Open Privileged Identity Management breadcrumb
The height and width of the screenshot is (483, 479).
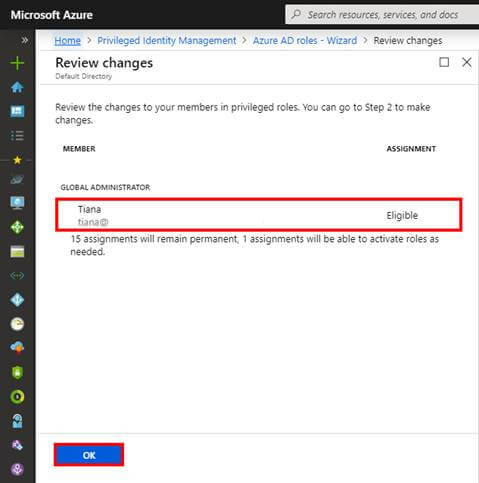pyautogui.click(x=167, y=41)
